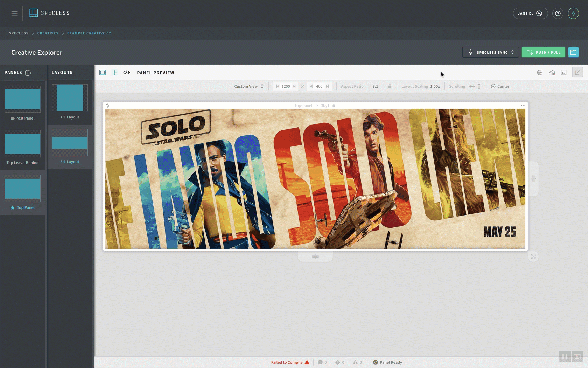Click the grey warnings count icon
Image resolution: width=588 pixels, height=368 pixels.
click(355, 362)
